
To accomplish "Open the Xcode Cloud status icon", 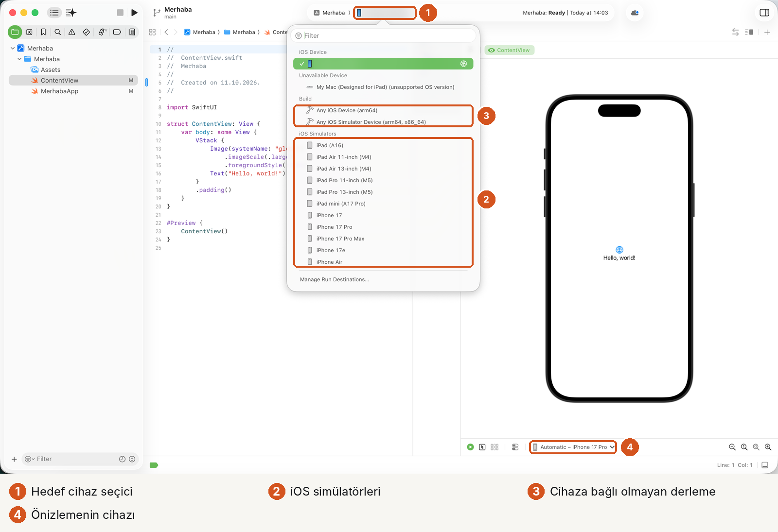I will tap(635, 13).
